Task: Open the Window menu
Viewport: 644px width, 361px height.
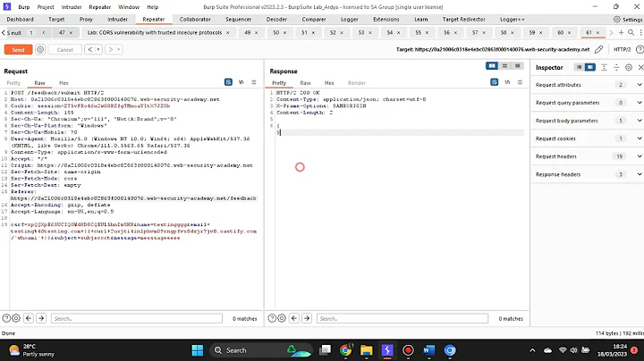Action: point(129,7)
